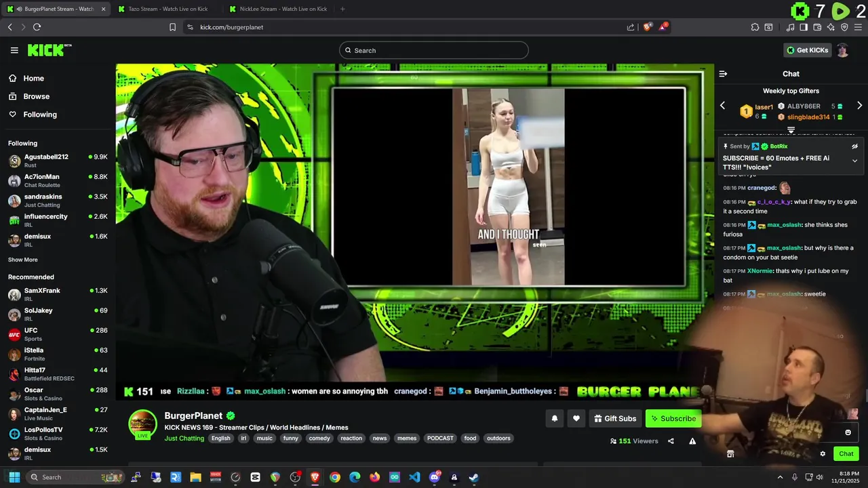Click the green Subscribe button
The height and width of the screenshot is (488, 868).
673,418
